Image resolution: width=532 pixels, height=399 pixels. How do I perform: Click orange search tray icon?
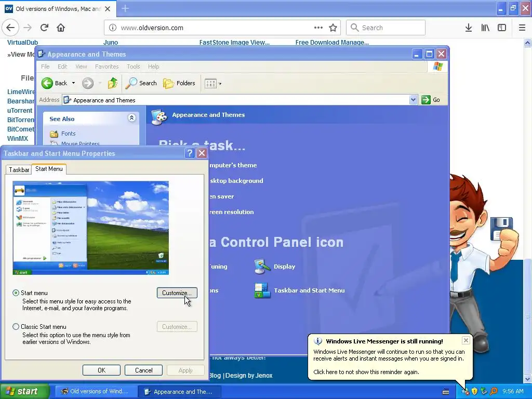tap(494, 392)
